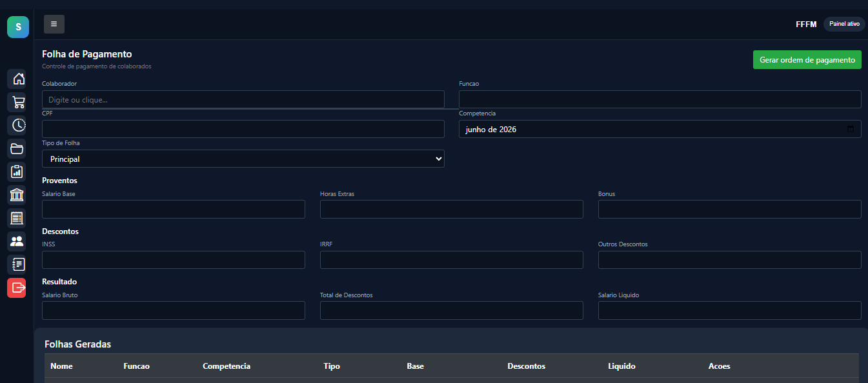Click the Funcao input field

pyautogui.click(x=660, y=99)
